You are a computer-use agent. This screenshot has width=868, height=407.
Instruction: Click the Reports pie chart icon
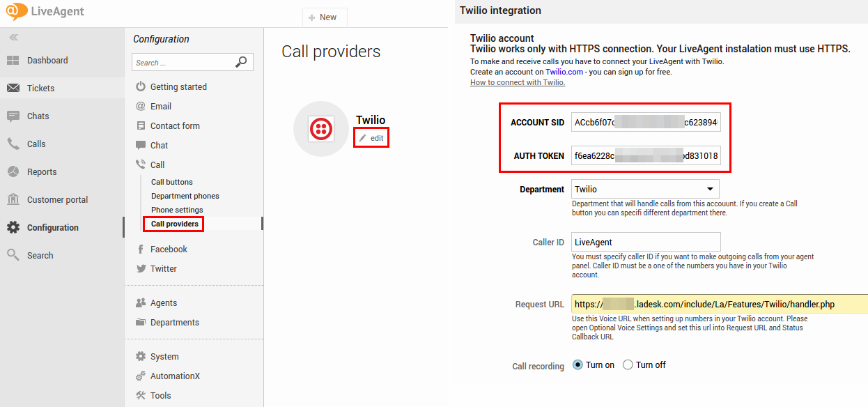13,172
